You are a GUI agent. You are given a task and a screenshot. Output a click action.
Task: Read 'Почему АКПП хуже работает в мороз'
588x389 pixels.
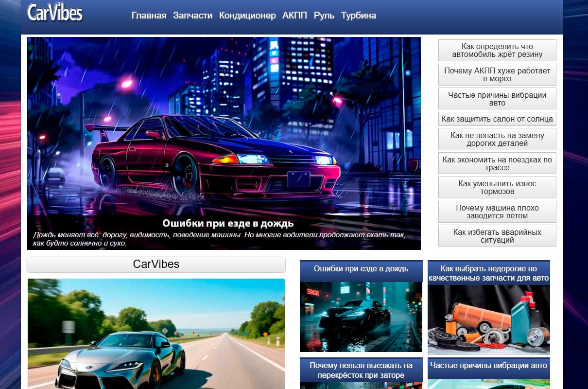tap(497, 74)
